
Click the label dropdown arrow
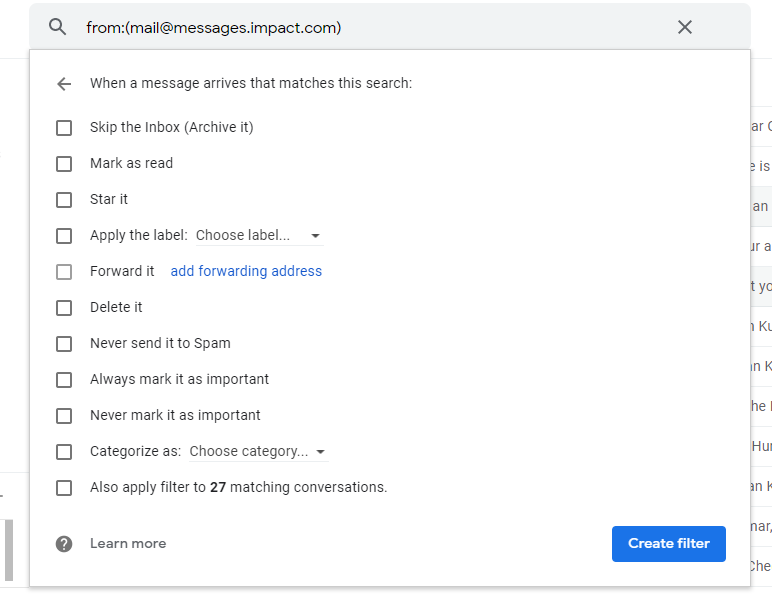[x=316, y=236]
